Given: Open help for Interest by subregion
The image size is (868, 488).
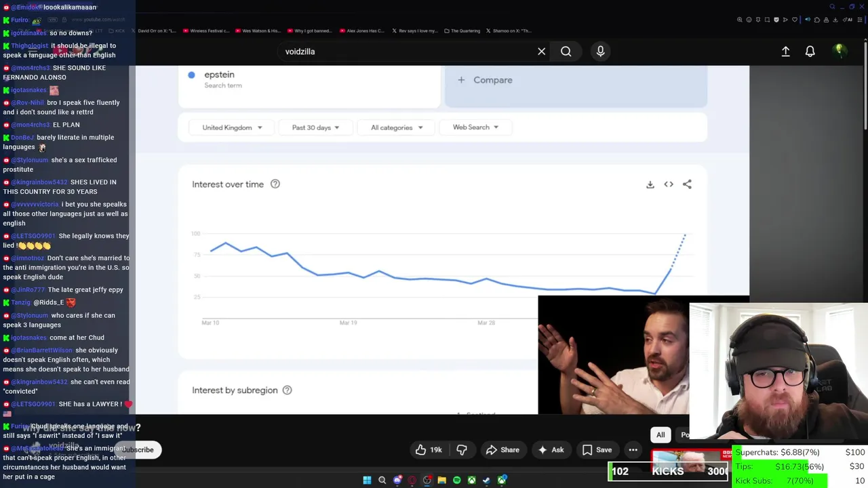Looking at the screenshot, I should pyautogui.click(x=287, y=390).
